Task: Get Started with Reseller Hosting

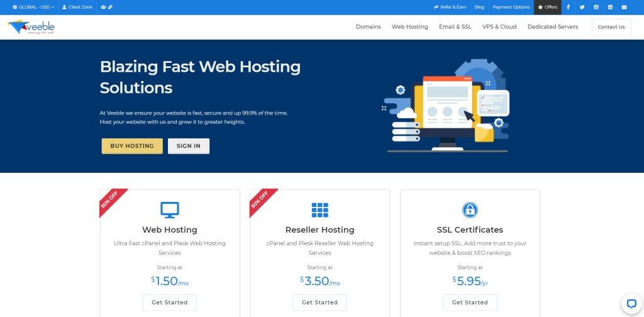Action: coord(320,303)
